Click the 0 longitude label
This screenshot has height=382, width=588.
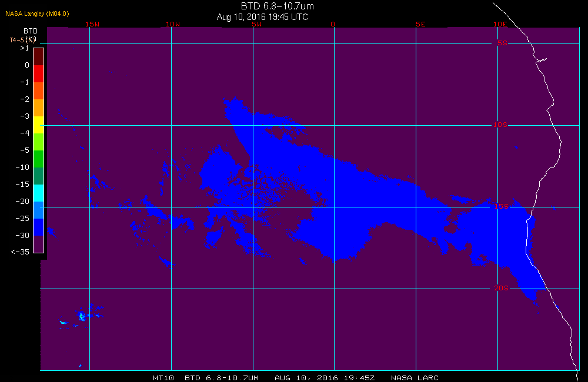pos(333,24)
